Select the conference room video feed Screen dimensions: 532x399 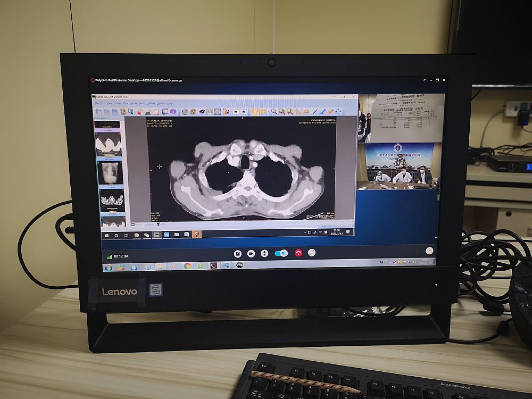click(x=398, y=166)
